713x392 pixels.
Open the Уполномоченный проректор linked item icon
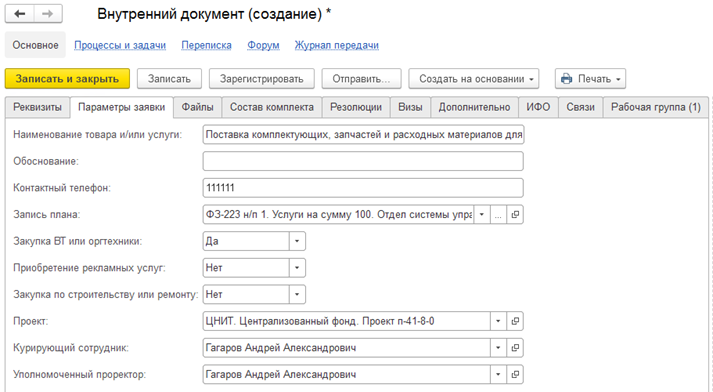pos(515,375)
